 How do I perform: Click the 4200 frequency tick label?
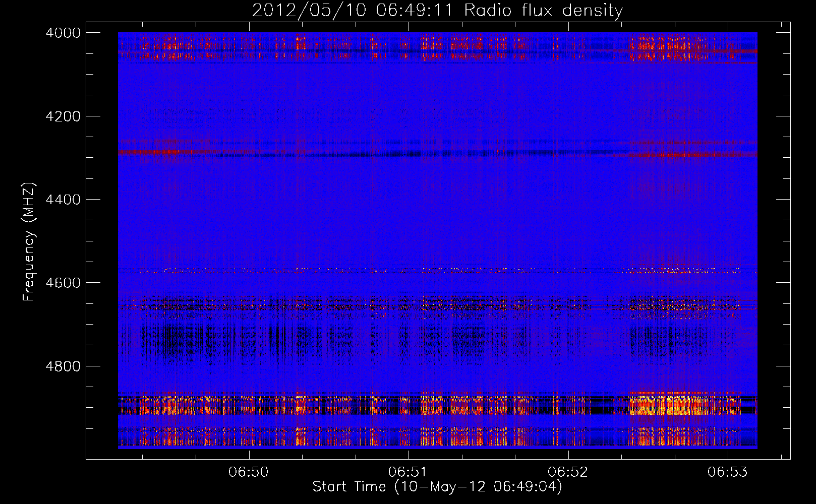[x=63, y=116]
